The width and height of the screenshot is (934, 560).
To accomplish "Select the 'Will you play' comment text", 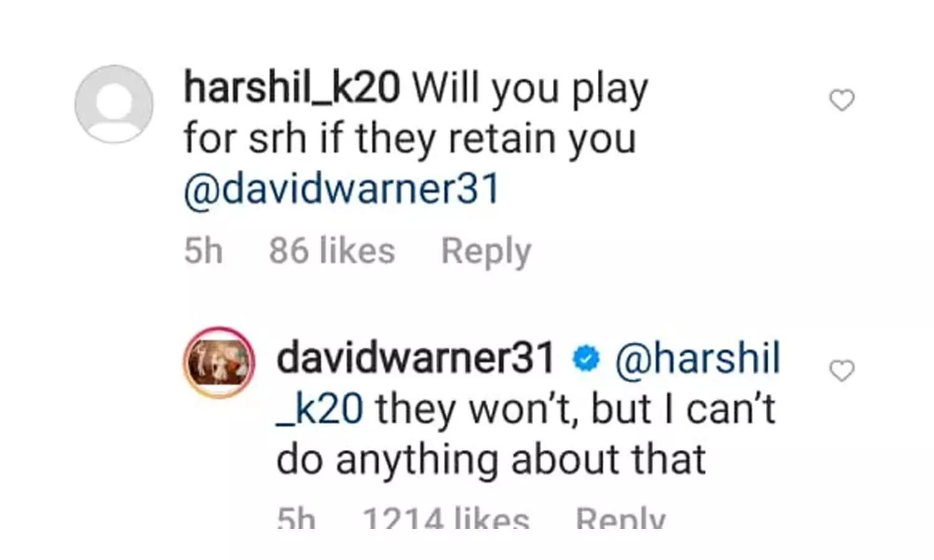I will pyautogui.click(x=531, y=89).
